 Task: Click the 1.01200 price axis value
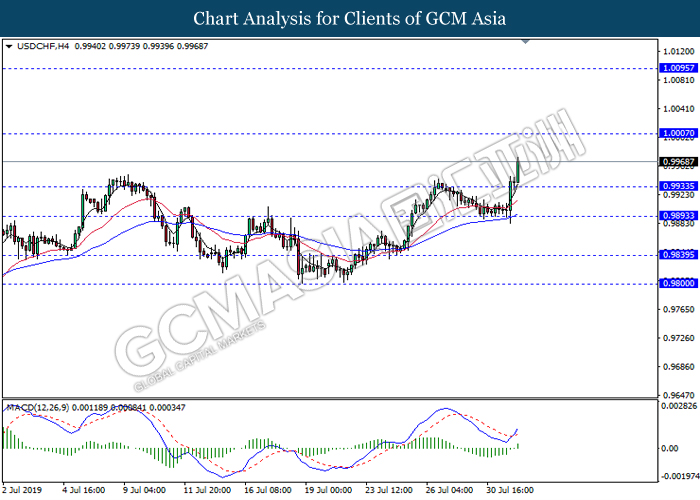pyautogui.click(x=679, y=52)
